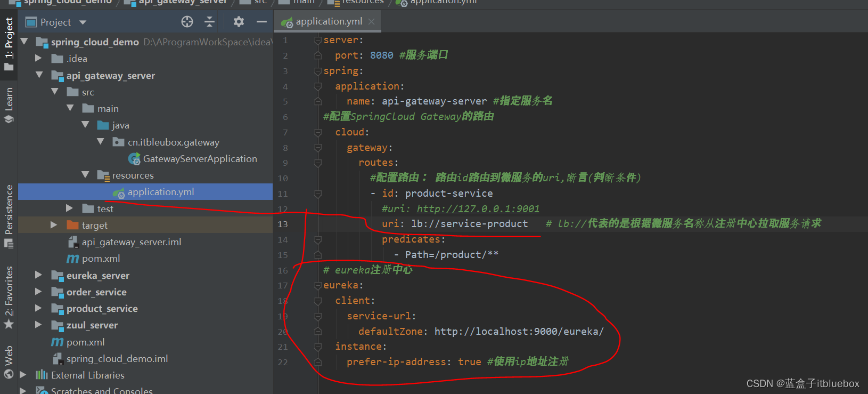Click port value 8080 in editor
This screenshot has width=868, height=394.
coord(382,55)
